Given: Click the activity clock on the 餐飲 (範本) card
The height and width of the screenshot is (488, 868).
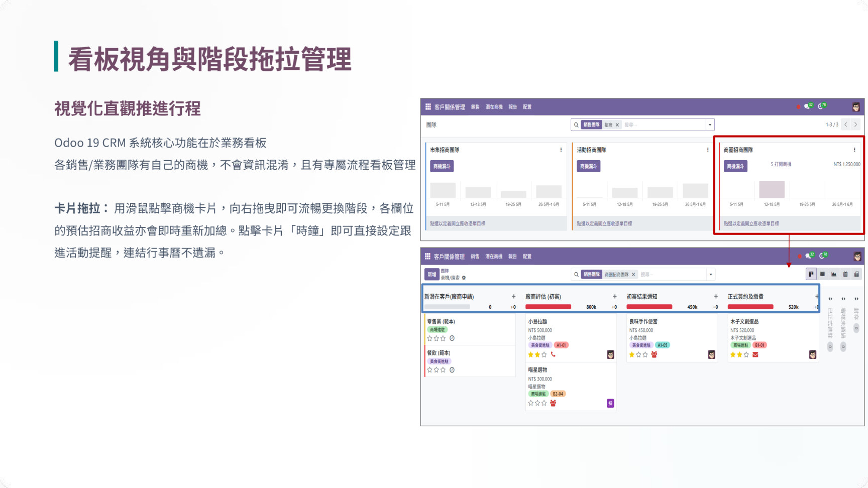Looking at the screenshot, I should (x=452, y=370).
